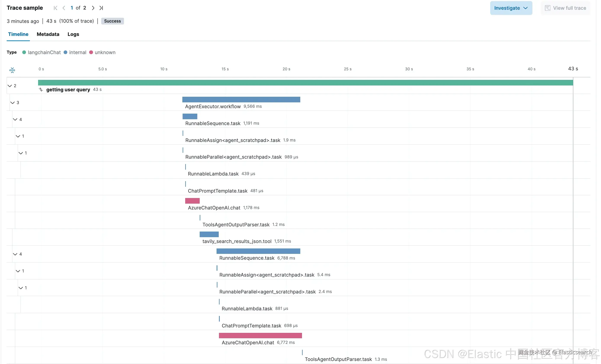Select the tavily_search_results_json.tool span bar
Image resolution: width=601 pixels, height=364 pixels.
click(209, 234)
